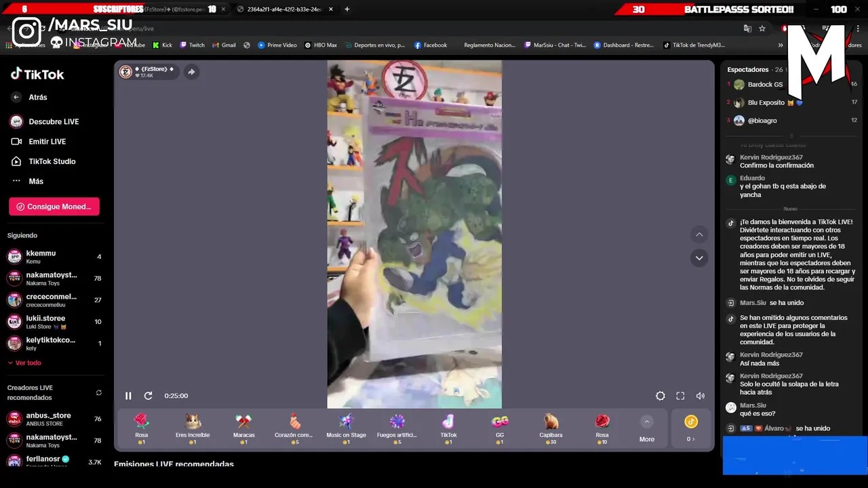Open the Facebook bookmark
868x488 pixels.
[430, 45]
